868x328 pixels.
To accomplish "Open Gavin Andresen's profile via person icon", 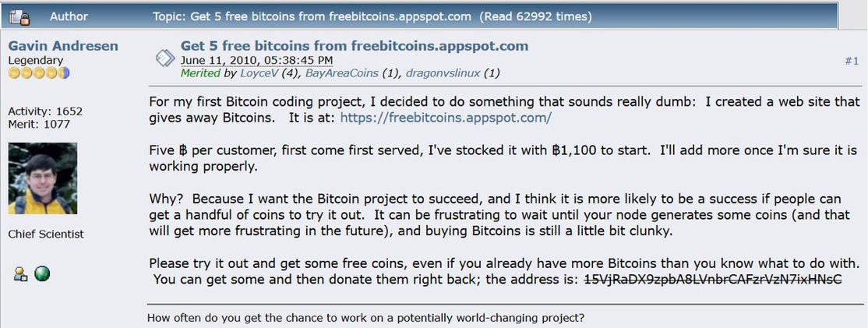I will (19, 273).
